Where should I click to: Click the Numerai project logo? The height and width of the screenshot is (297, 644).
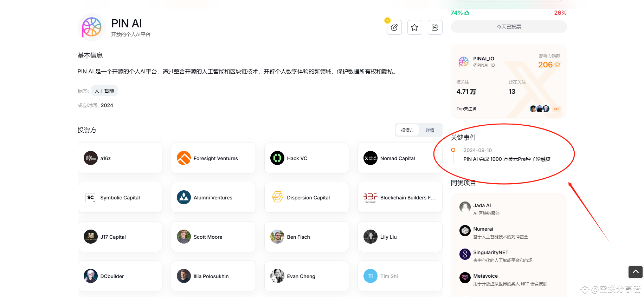[x=465, y=231]
